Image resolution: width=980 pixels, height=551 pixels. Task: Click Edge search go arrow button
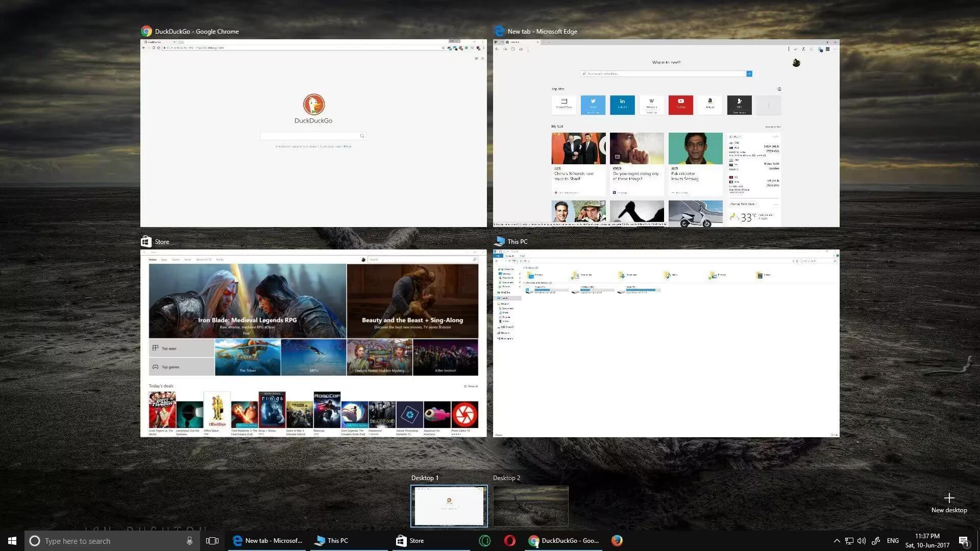[x=749, y=74]
